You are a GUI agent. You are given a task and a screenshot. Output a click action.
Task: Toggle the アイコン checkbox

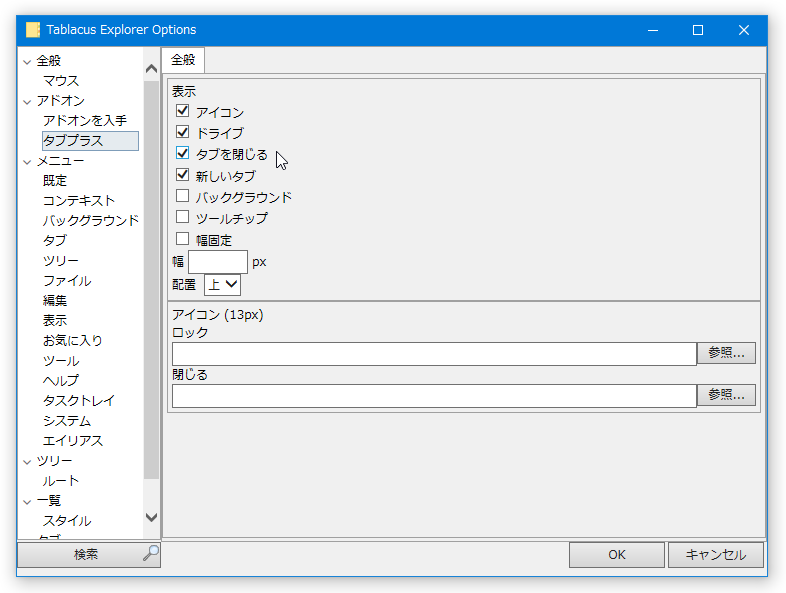[182, 110]
